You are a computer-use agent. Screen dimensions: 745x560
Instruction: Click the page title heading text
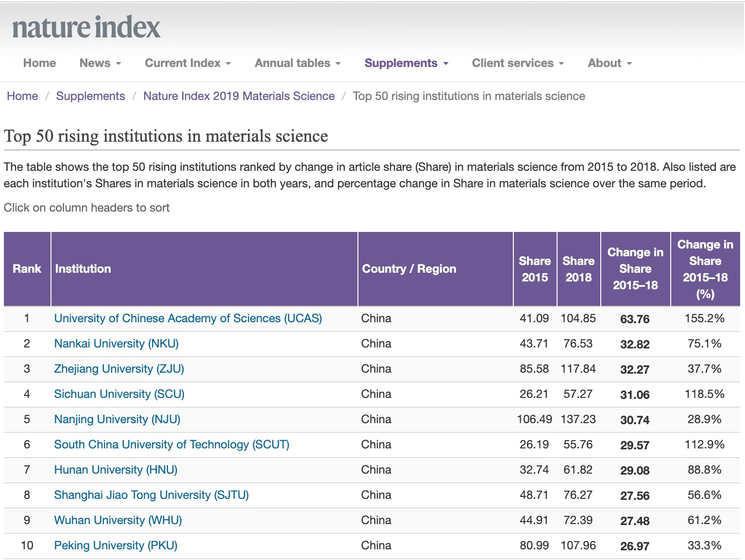click(166, 136)
